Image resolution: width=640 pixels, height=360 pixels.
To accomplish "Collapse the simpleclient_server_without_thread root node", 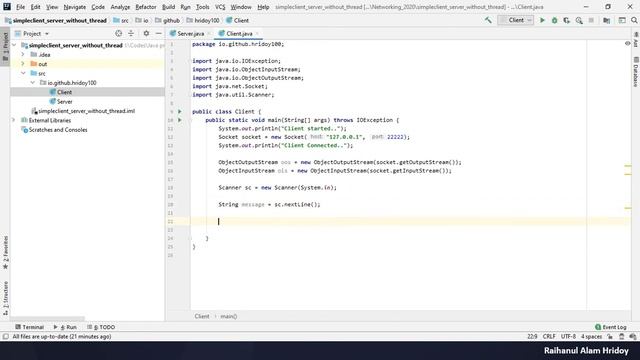I will tap(14, 45).
